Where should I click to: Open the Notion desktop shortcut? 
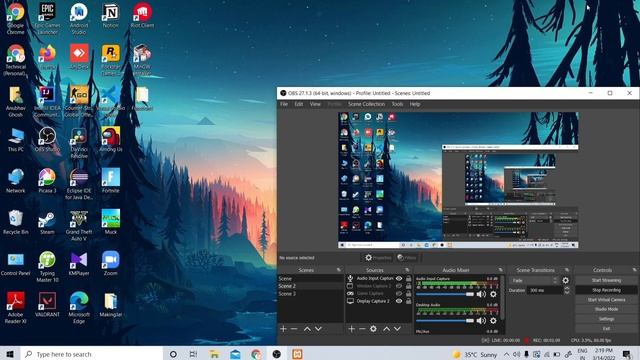(x=111, y=16)
